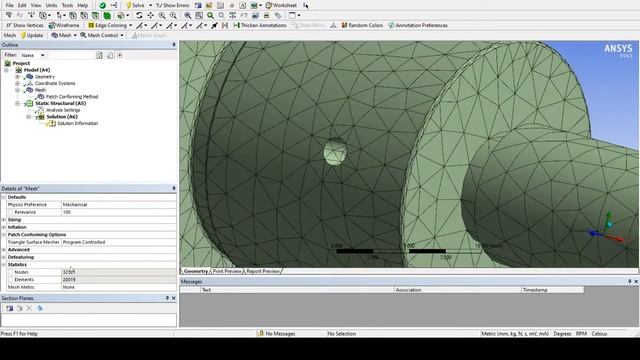Expand the Coordinate Systems node
This screenshot has width=640, height=360.
coord(17,83)
